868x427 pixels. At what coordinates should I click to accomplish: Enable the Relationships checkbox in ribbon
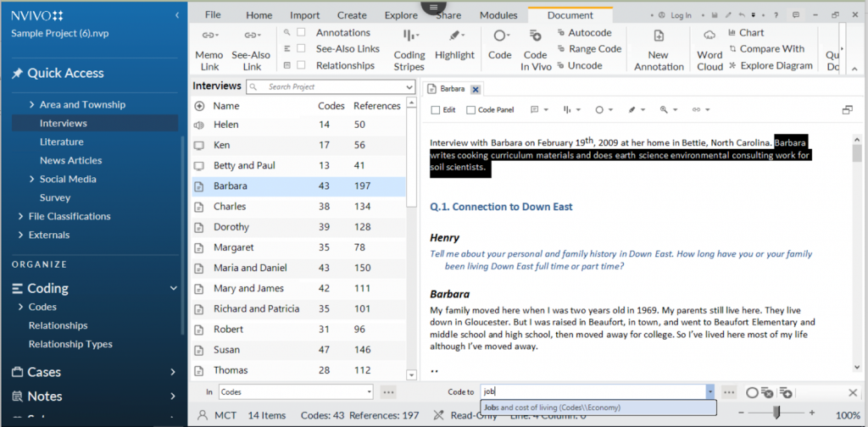(x=301, y=65)
